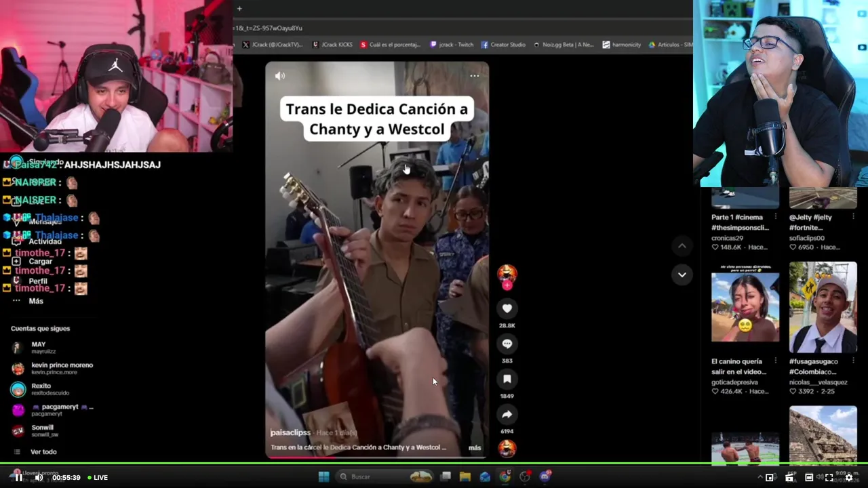Like the video with the heart icon
This screenshot has width=868, height=488.
507,308
